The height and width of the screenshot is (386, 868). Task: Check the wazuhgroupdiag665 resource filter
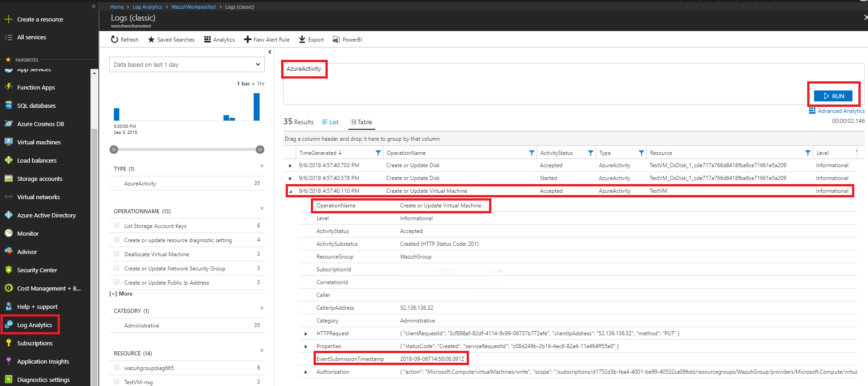(117, 368)
